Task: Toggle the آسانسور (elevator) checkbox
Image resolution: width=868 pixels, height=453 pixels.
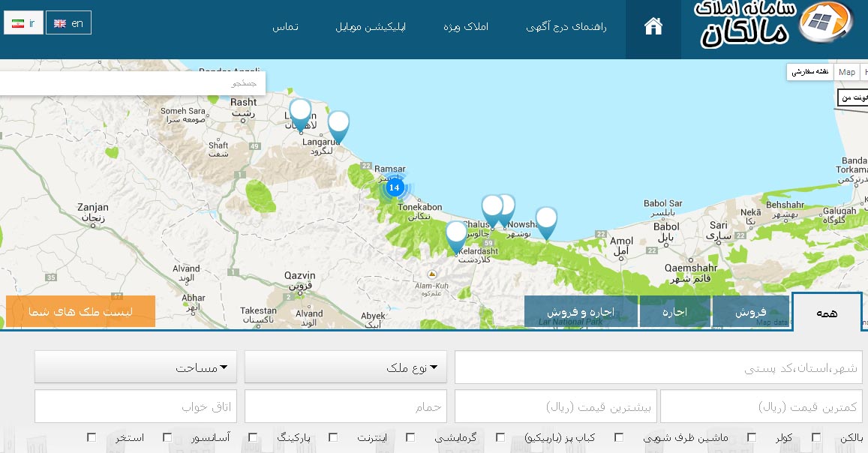Action: coord(167,437)
